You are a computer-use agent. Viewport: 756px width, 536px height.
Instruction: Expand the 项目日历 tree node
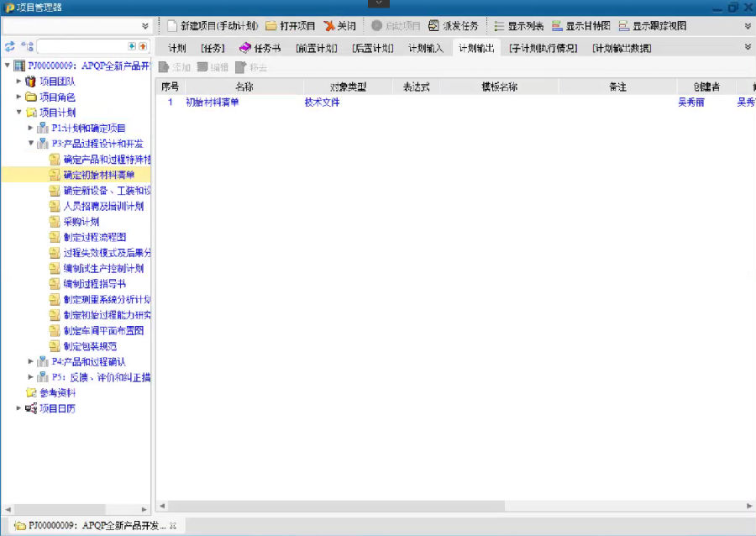point(19,408)
